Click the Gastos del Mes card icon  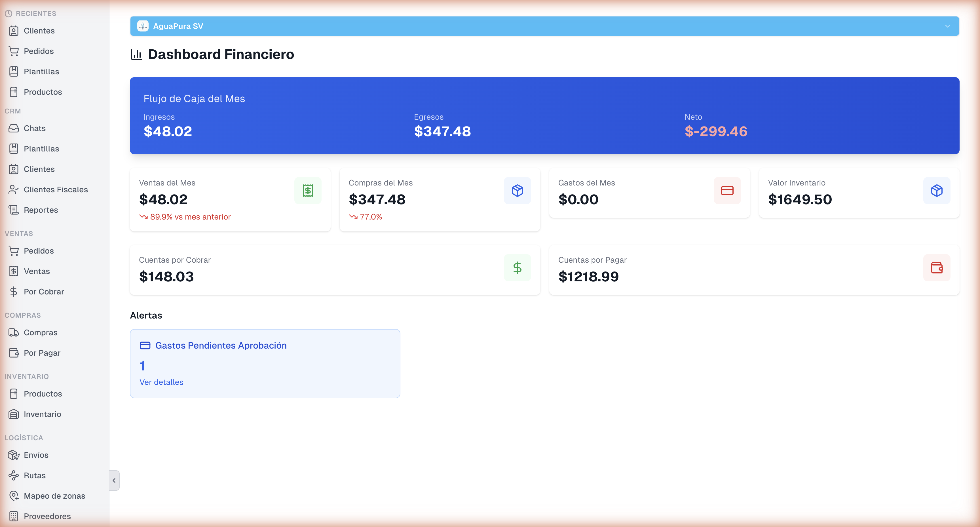tap(727, 190)
